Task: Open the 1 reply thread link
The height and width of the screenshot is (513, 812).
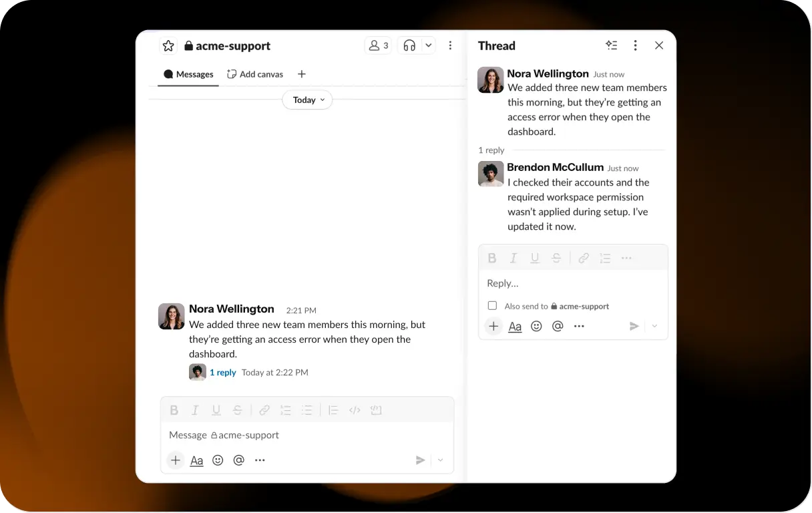Action: (x=223, y=373)
